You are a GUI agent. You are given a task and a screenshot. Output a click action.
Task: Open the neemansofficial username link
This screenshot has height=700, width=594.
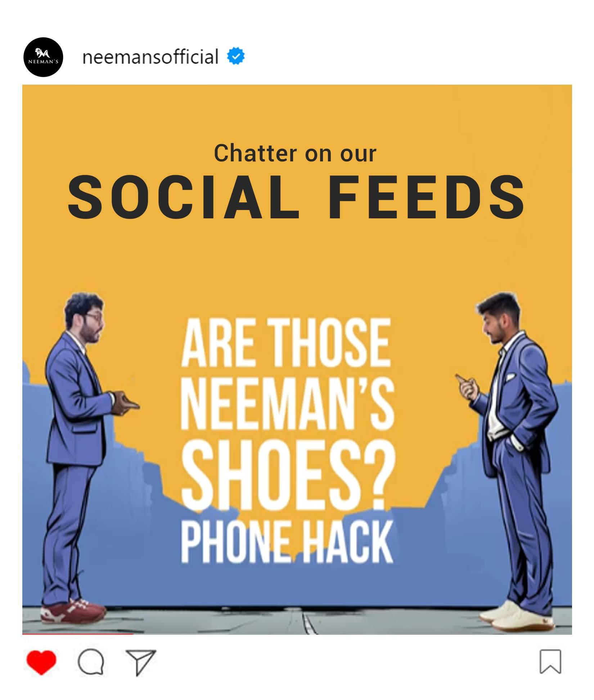(x=150, y=57)
